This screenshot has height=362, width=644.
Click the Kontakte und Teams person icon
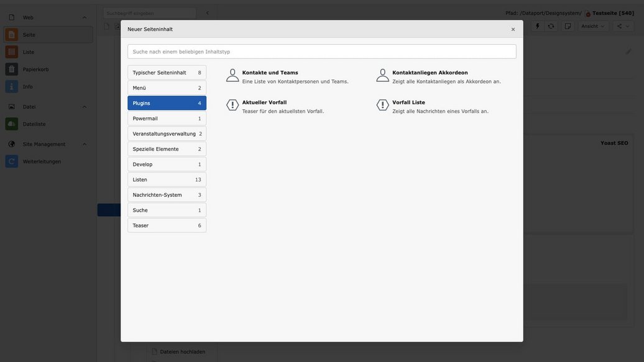232,76
